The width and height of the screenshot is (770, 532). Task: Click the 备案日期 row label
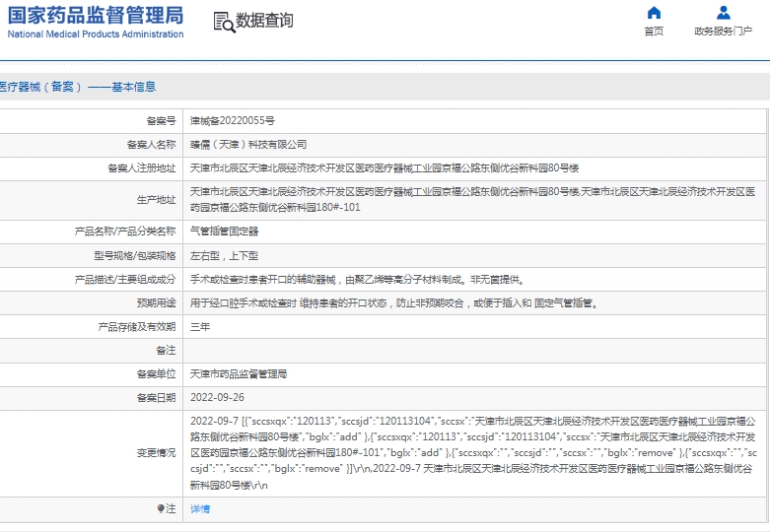(x=156, y=398)
